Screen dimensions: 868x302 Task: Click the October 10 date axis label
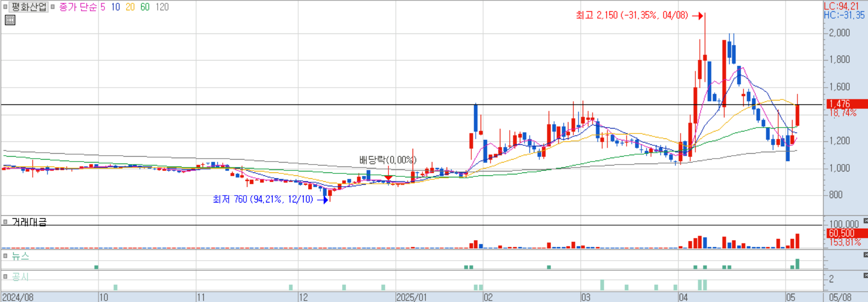click(104, 297)
